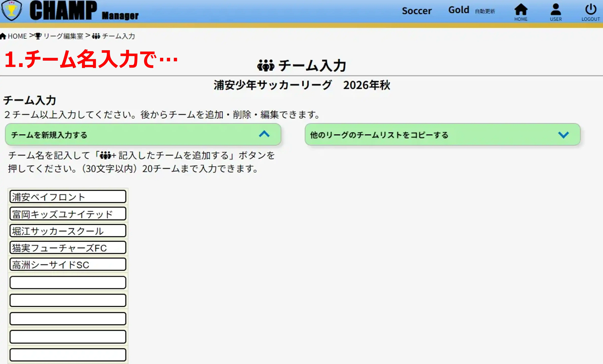Click the Gold plan label
Image resolution: width=603 pixels, height=364 pixels.
coord(459,10)
